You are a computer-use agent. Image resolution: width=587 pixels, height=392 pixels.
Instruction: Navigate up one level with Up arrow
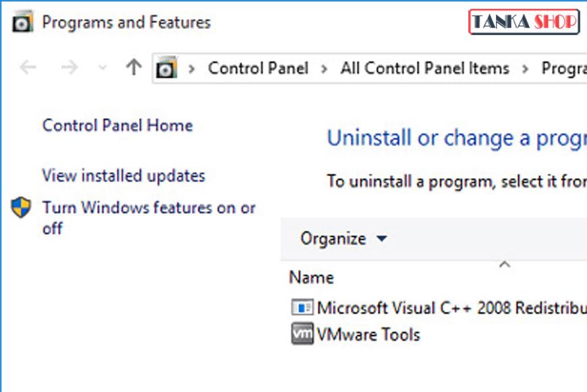coord(134,67)
